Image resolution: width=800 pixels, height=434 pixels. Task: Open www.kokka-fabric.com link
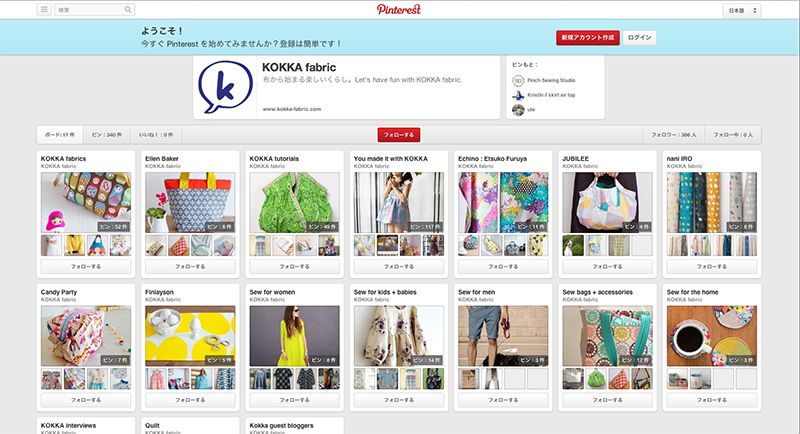click(x=292, y=109)
